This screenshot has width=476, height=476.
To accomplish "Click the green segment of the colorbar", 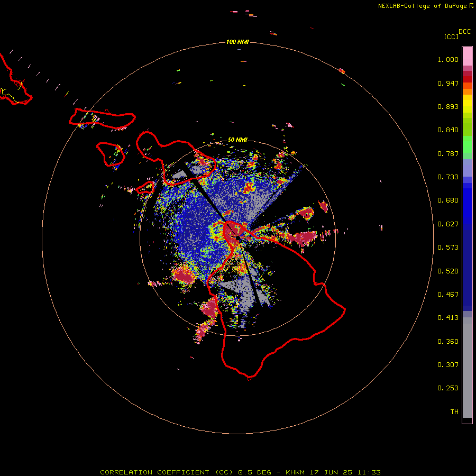I will click(x=467, y=144).
